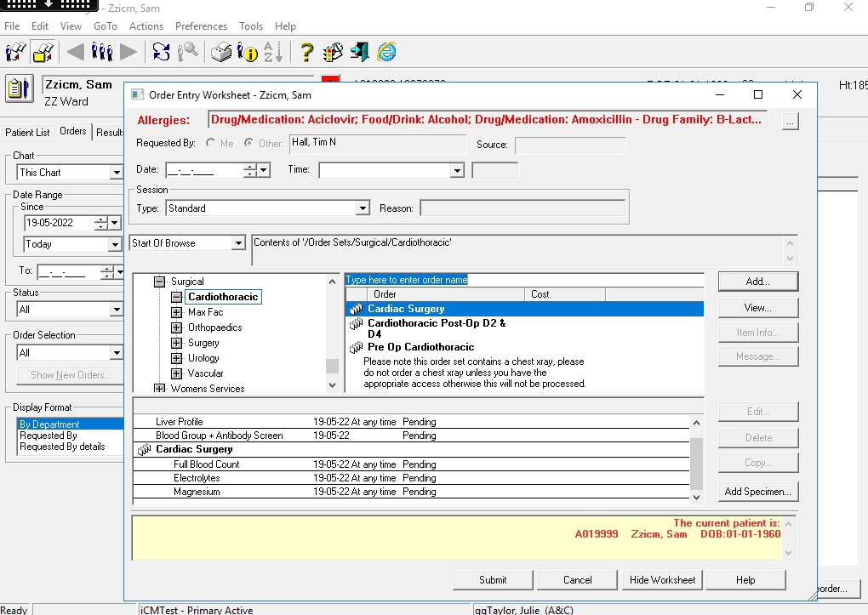Viewport: 868px width, 615px height.
Task: Click the Since date spinner arrows
Action: coord(100,223)
